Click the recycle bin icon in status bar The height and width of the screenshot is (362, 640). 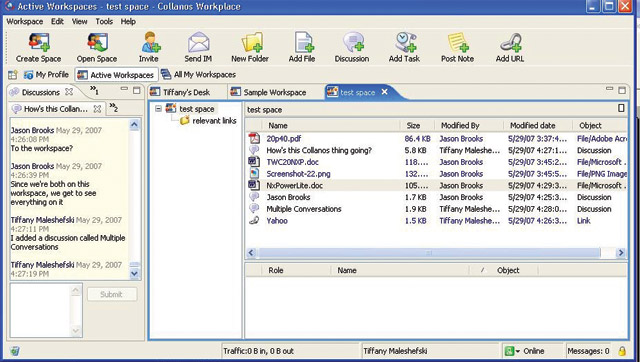tap(14, 351)
